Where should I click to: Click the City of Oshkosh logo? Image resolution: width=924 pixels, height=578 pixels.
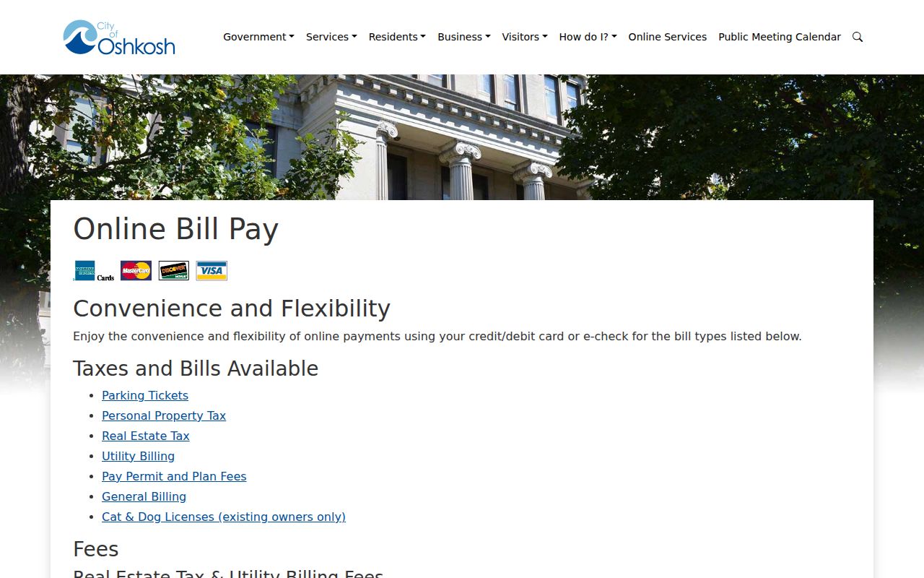119,37
